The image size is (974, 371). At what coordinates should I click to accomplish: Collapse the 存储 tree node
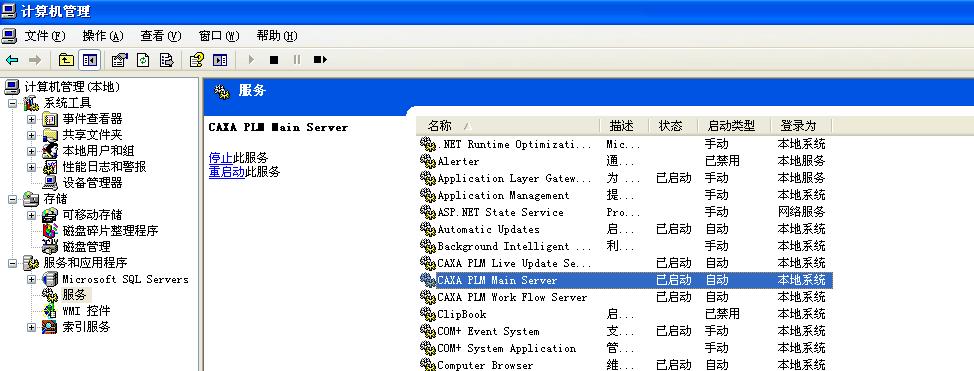[12, 199]
